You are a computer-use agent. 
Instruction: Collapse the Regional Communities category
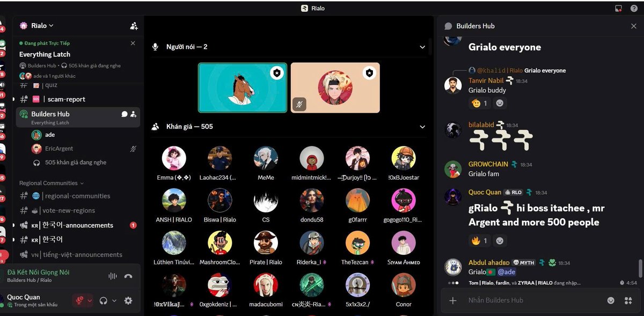[x=52, y=183]
